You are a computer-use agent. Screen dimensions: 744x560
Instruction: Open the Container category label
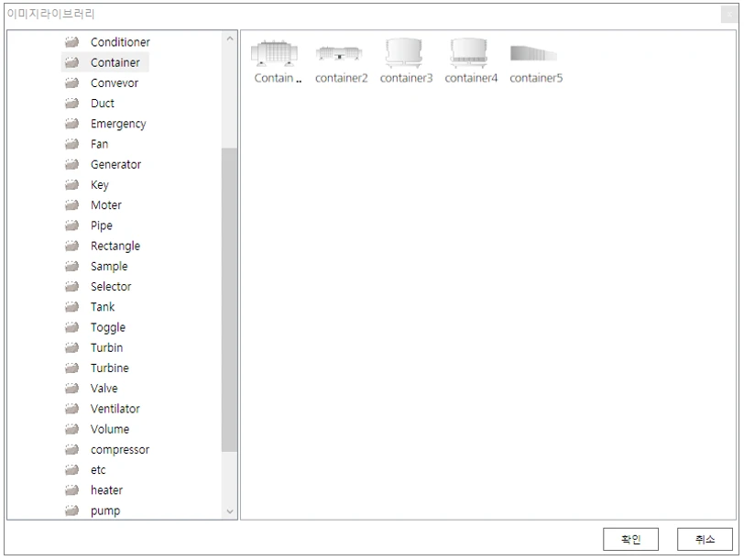point(115,62)
